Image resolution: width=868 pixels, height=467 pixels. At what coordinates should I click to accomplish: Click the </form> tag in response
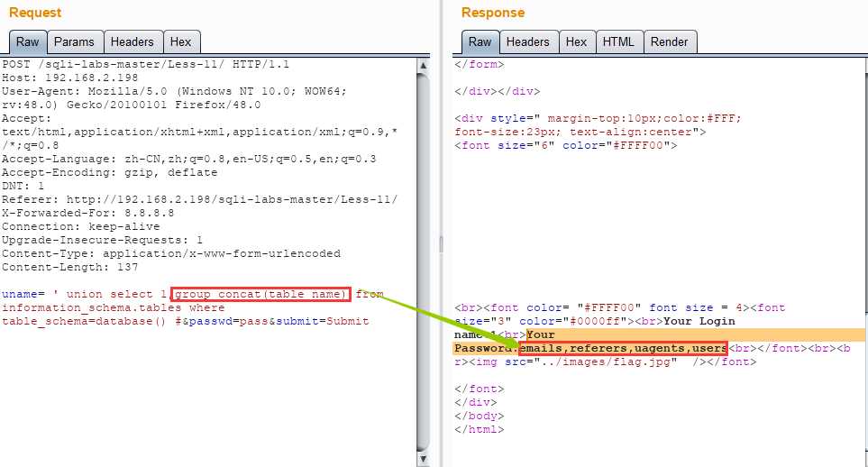(x=480, y=64)
